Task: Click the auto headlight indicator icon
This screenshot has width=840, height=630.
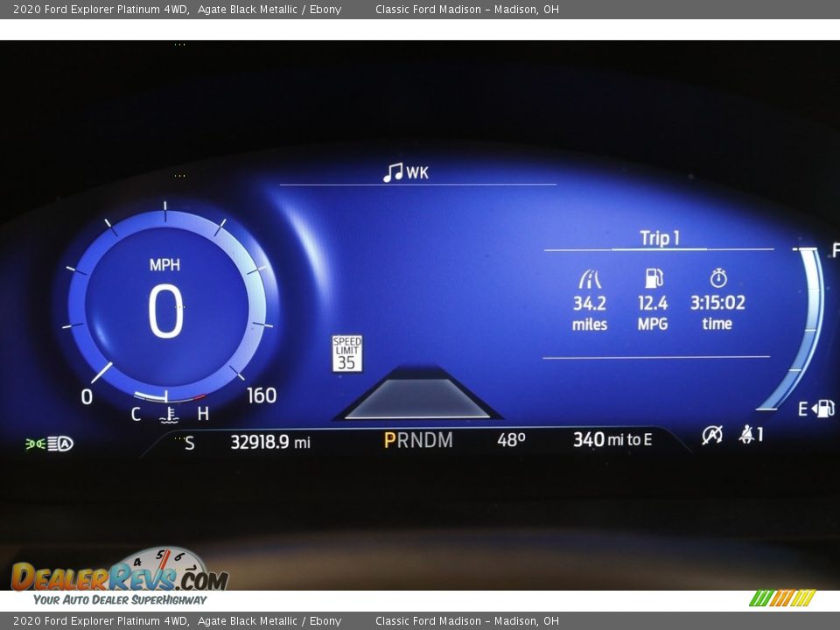Action: click(x=61, y=444)
